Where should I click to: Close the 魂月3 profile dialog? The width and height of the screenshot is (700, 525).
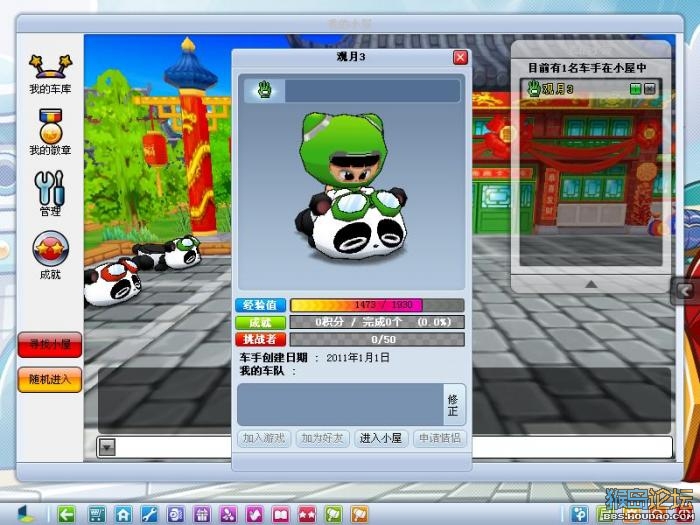tap(460, 57)
